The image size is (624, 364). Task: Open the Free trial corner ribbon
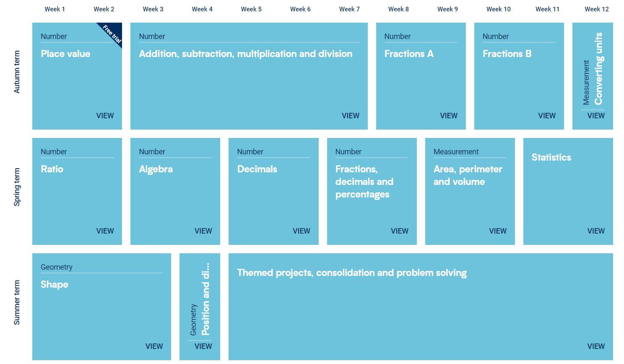(112, 34)
